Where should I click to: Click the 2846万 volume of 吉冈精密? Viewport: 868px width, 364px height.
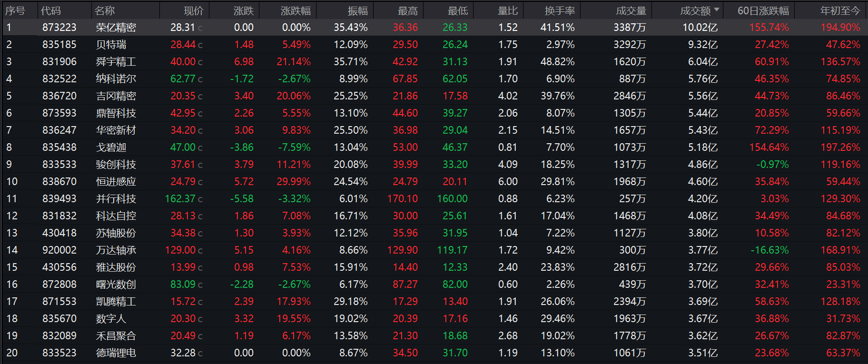[x=630, y=96]
